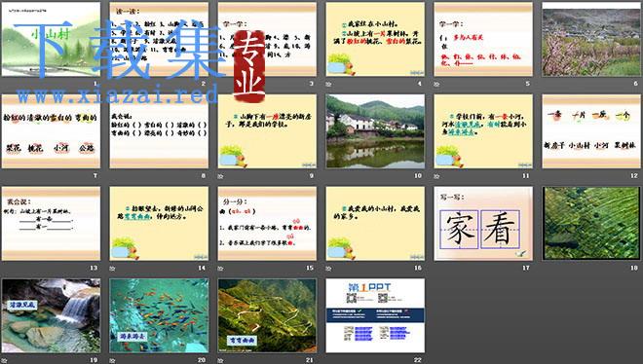Click the animation star icon beneath slide 9
The width and height of the screenshot is (643, 364).
[220, 176]
